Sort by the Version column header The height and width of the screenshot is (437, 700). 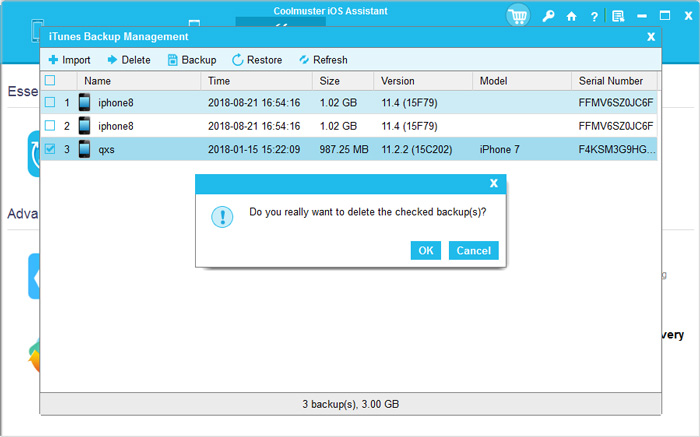point(423,81)
